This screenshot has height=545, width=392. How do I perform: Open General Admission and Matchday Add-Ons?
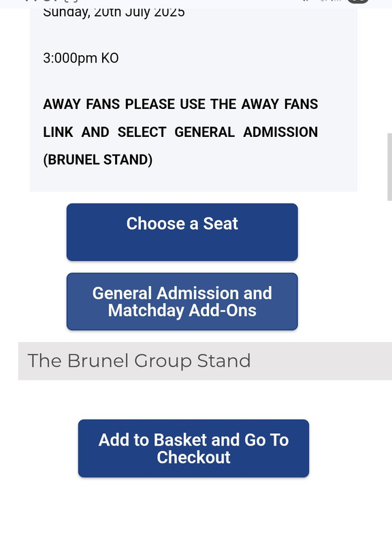coord(182,301)
